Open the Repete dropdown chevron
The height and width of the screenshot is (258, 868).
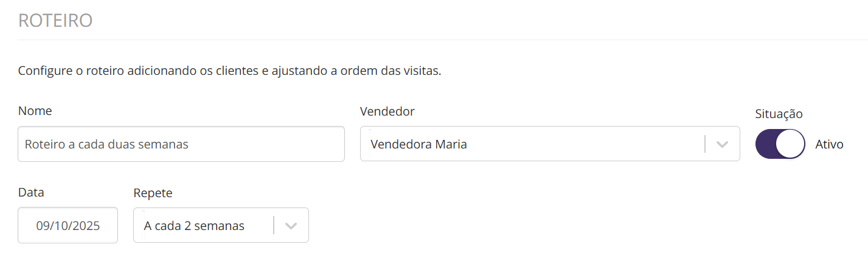tap(291, 226)
